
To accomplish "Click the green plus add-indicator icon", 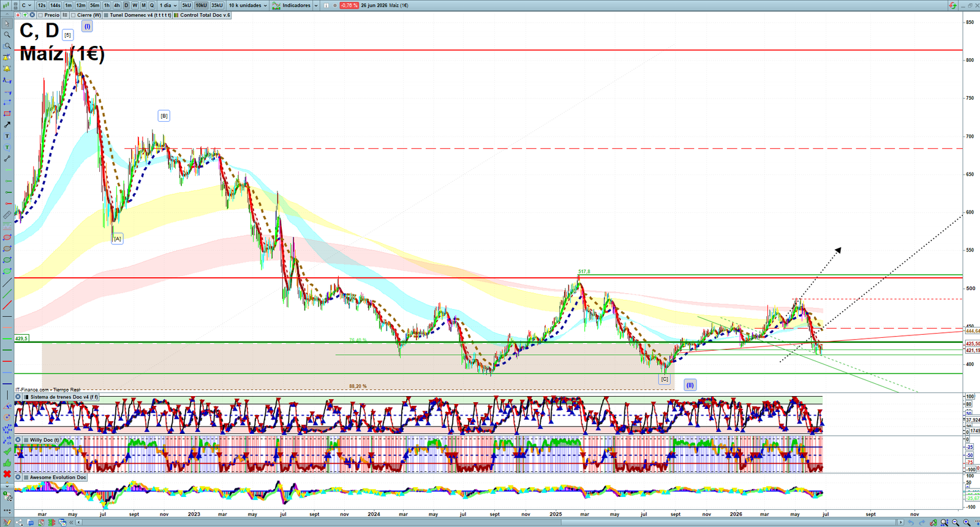I will (25, 15).
